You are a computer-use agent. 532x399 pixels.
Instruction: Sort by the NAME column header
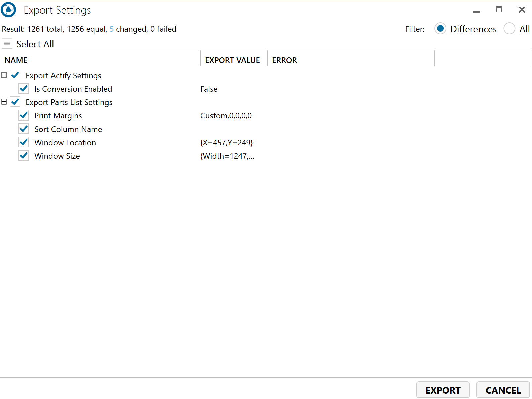[x=16, y=60]
